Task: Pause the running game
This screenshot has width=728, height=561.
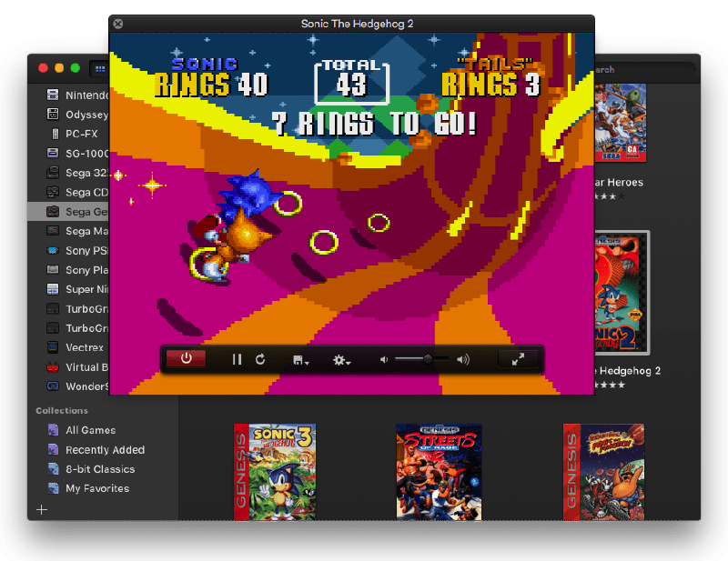Action: (x=237, y=358)
